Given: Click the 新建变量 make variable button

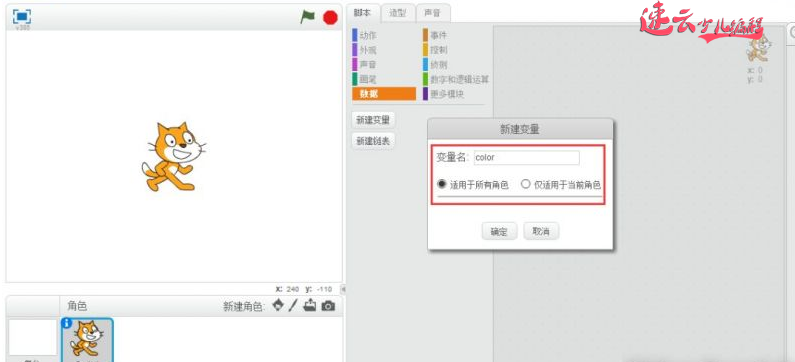Looking at the screenshot, I should 373,120.
